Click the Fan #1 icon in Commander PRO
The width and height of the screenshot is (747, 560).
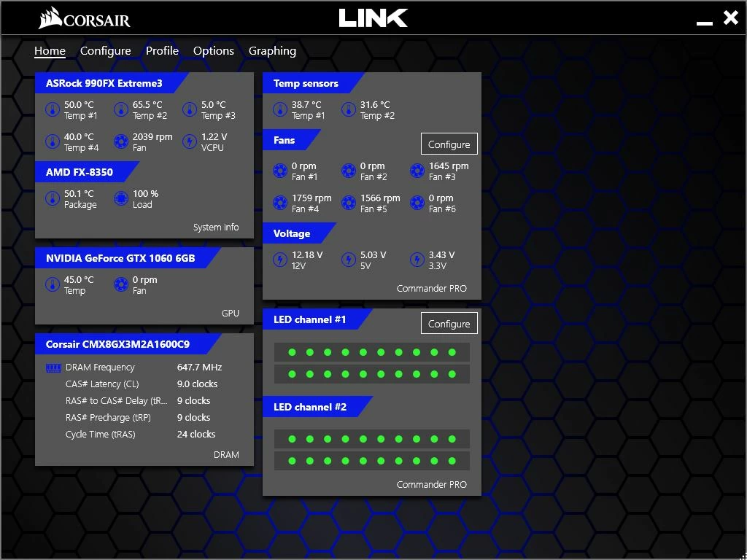(x=279, y=171)
